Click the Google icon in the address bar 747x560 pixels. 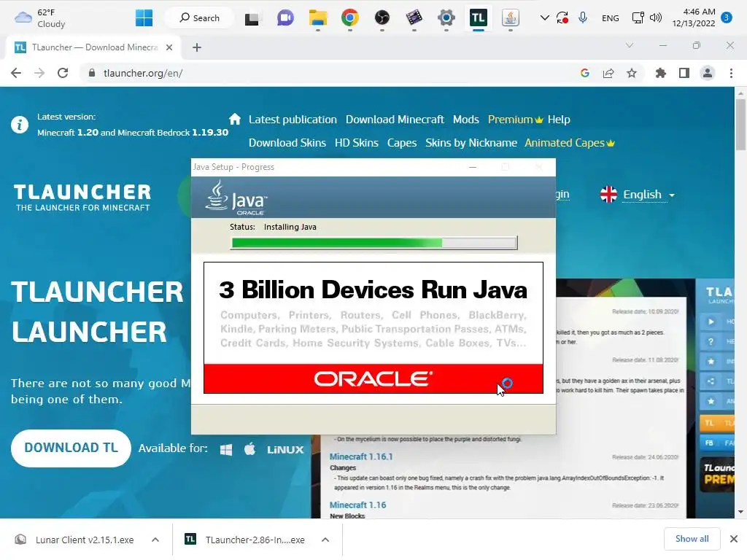coord(585,73)
